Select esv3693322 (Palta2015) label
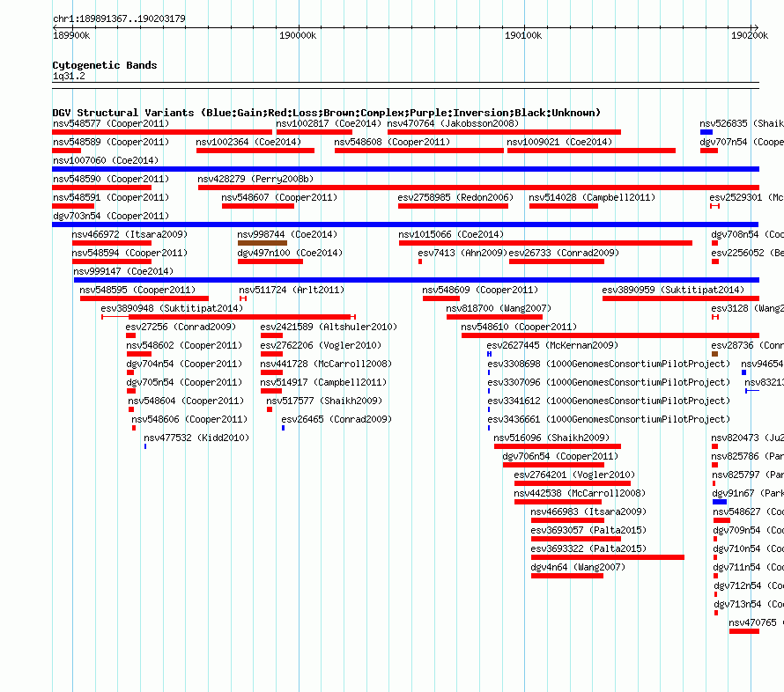The height and width of the screenshot is (692, 784). click(x=588, y=548)
